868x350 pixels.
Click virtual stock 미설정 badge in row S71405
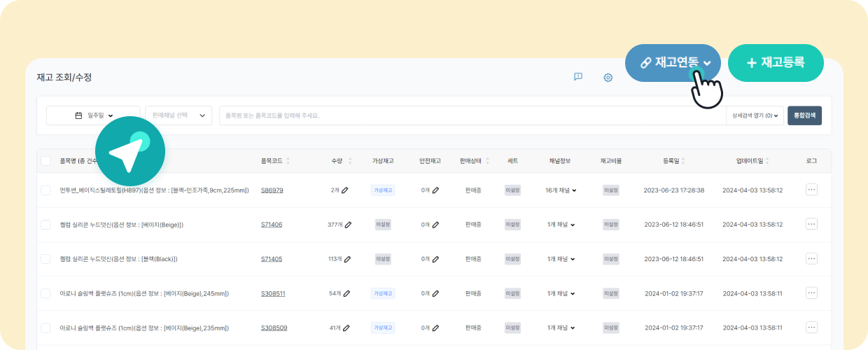pos(383,259)
